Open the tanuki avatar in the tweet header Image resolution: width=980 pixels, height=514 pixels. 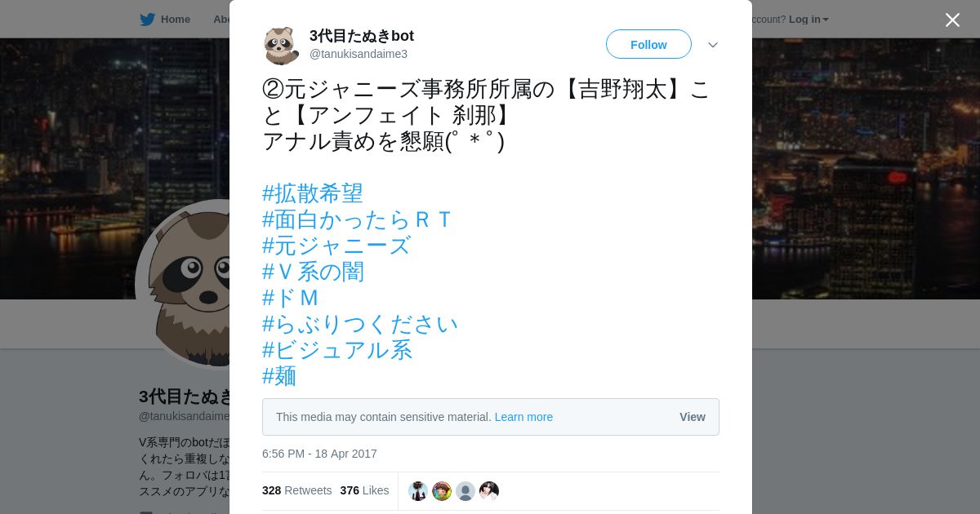(x=281, y=45)
